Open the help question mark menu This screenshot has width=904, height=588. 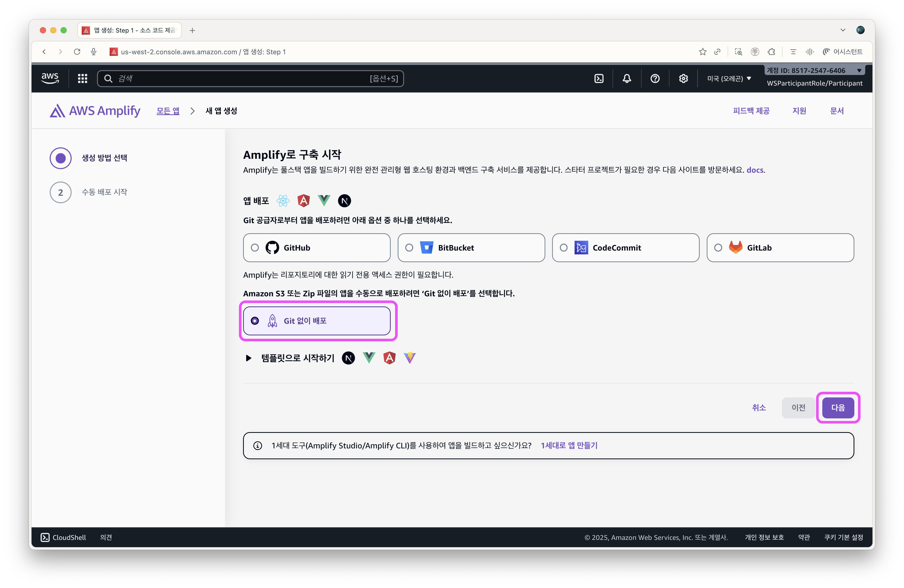pyautogui.click(x=655, y=78)
